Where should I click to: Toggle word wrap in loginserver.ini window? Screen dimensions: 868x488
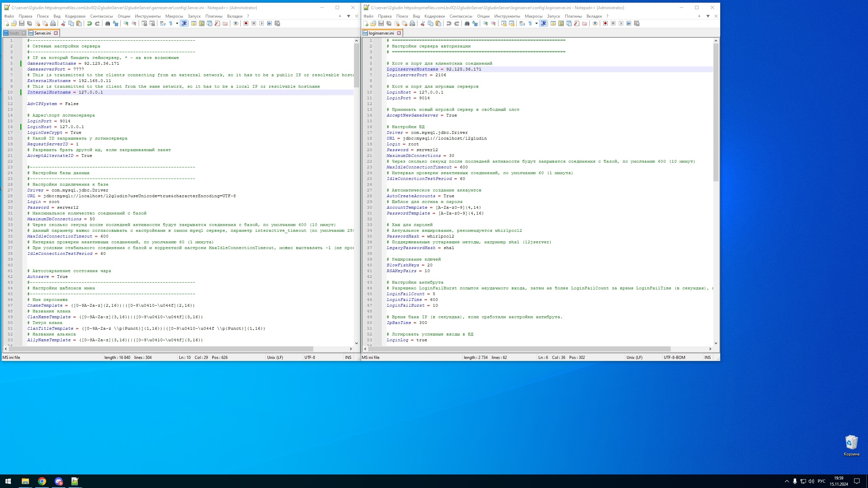(x=522, y=23)
